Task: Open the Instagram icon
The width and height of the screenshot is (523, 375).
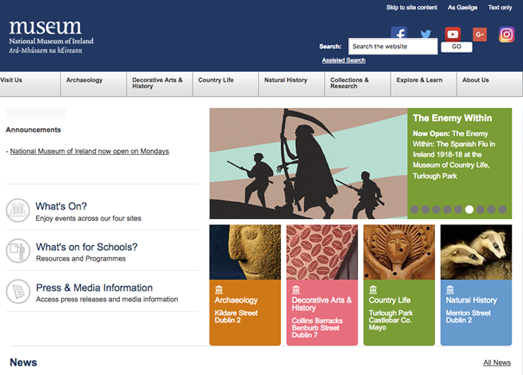Action: click(x=506, y=34)
